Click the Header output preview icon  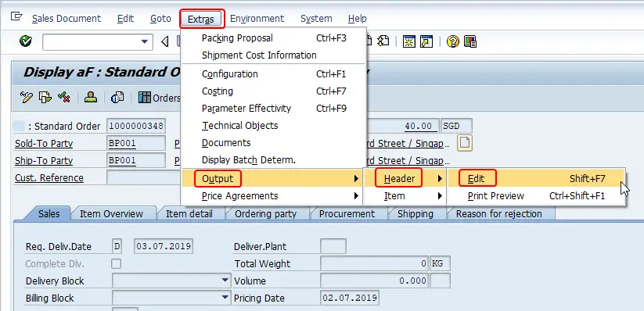(x=117, y=97)
